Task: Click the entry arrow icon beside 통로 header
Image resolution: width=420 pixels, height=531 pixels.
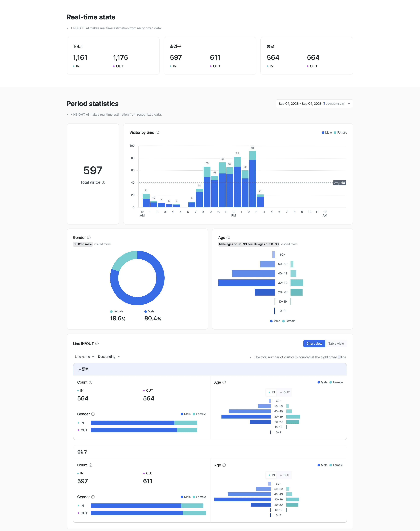Action: tap(79, 369)
